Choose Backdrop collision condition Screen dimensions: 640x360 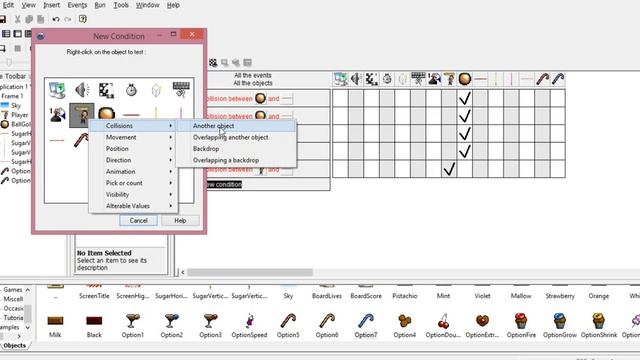[x=236, y=149]
